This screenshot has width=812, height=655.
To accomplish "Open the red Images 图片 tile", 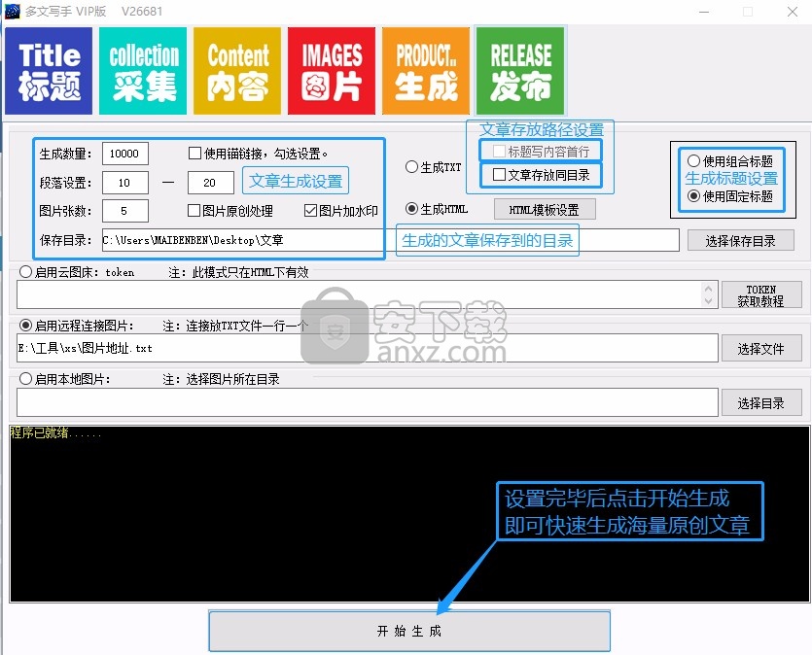I will tap(332, 71).
